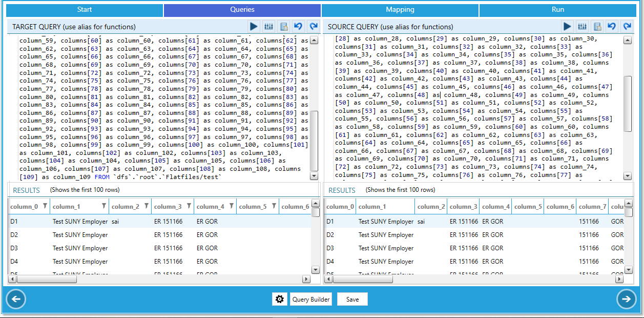This screenshot has width=644, height=318.
Task: Click RESULTS label in the target pane
Action: (27, 190)
